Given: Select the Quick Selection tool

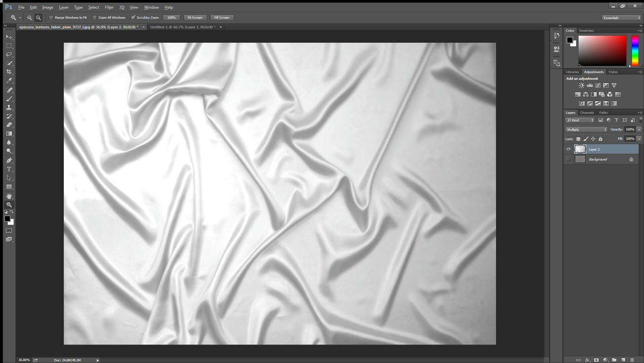Looking at the screenshot, I should tap(9, 63).
